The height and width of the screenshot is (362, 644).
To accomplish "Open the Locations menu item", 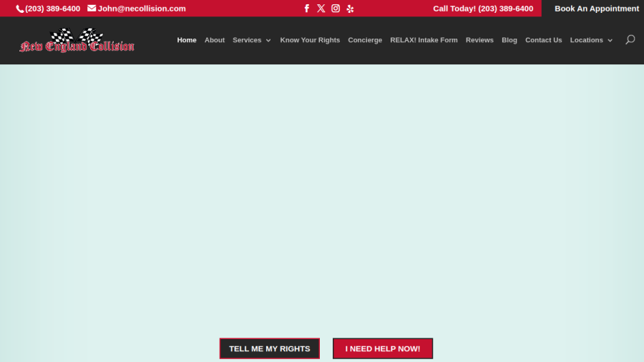I will [x=587, y=40].
